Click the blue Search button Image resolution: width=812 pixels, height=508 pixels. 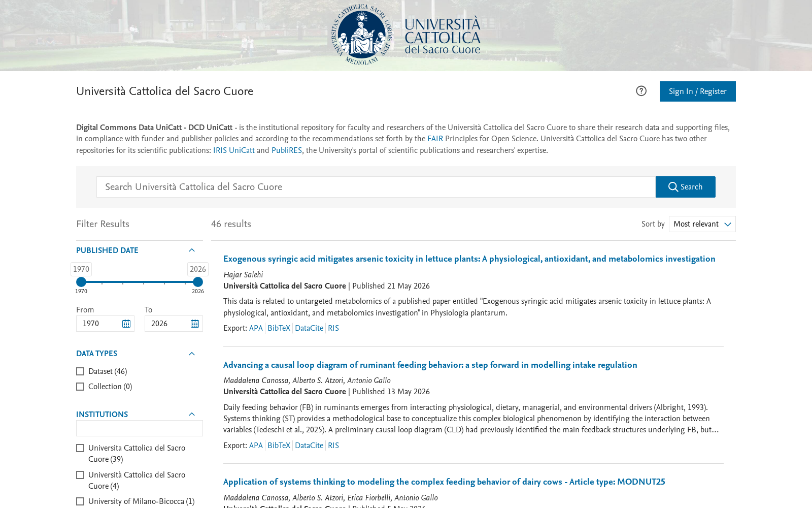pos(685,187)
